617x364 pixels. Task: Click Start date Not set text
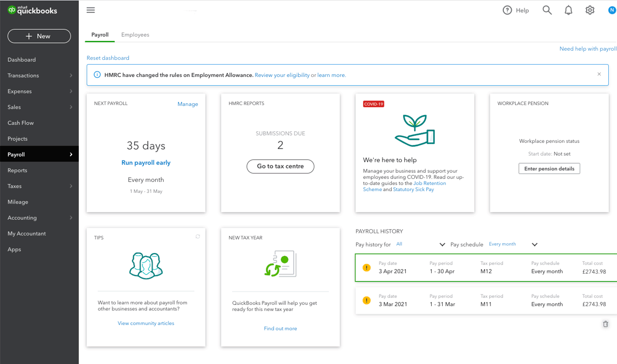[549, 154]
